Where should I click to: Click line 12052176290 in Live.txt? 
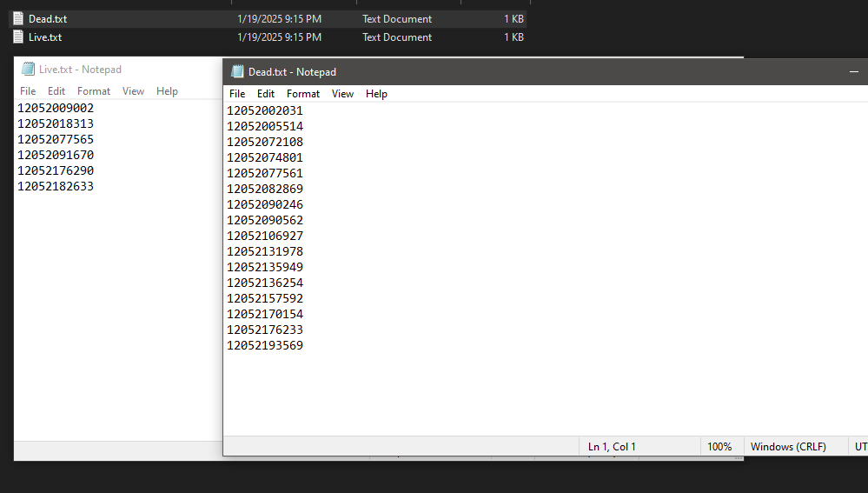point(56,170)
